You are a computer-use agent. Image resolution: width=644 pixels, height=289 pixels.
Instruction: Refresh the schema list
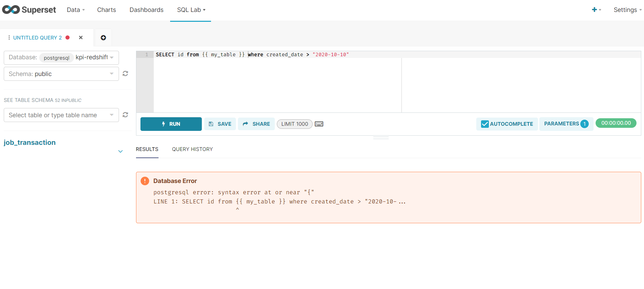coord(125,74)
